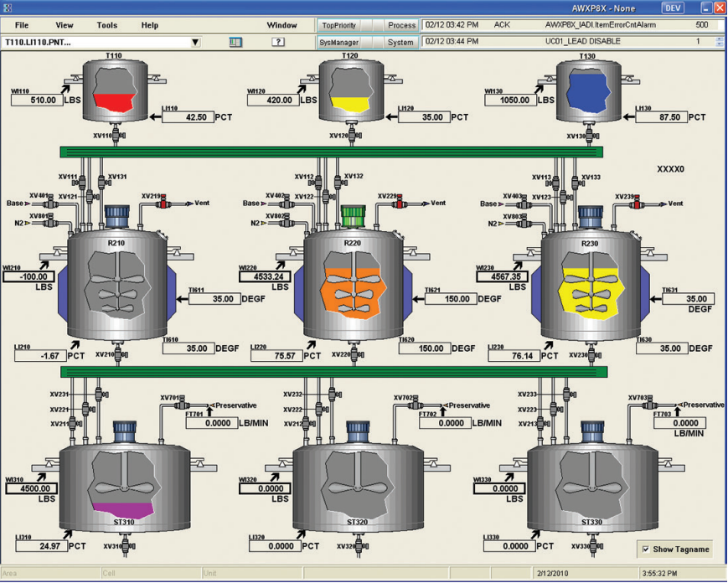This screenshot has width=728, height=583.
Task: Open the Tools menu
Action: 106,25
